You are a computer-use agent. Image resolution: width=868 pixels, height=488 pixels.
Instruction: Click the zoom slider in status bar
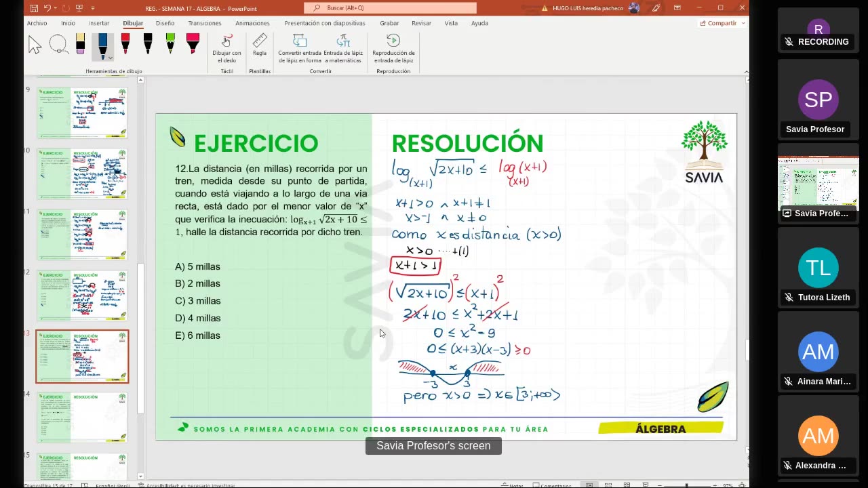coord(686,485)
